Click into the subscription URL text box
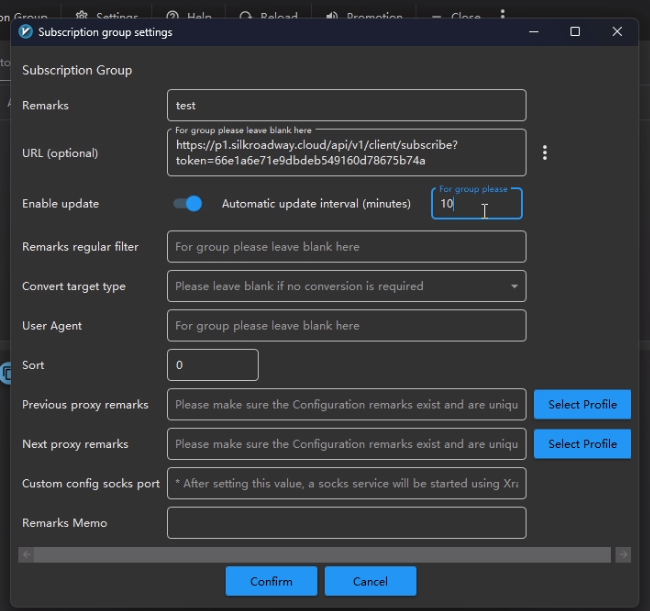Image resolution: width=650 pixels, height=611 pixels. coord(346,154)
